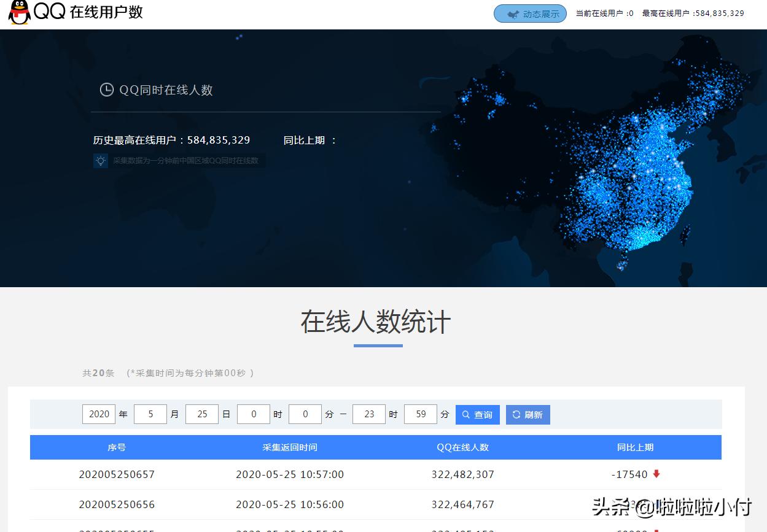Image resolution: width=767 pixels, height=532 pixels.
Task: Click the red down arrow next to -17540
Action: [x=656, y=474]
